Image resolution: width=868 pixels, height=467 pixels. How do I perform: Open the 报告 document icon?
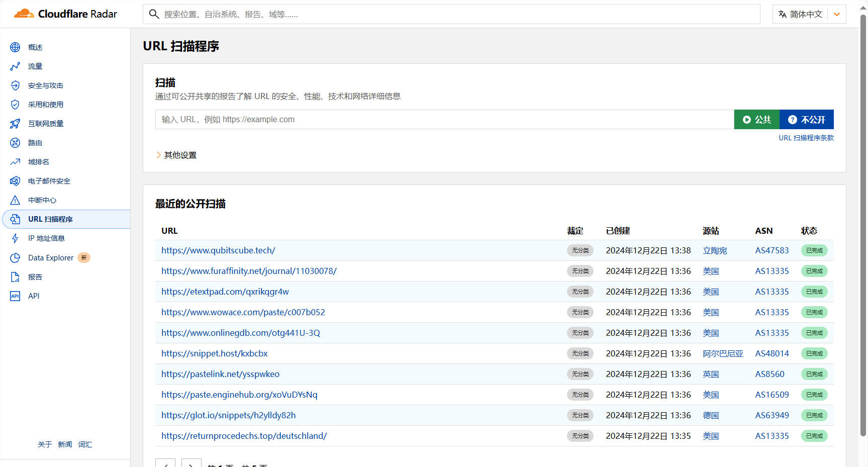(15, 277)
